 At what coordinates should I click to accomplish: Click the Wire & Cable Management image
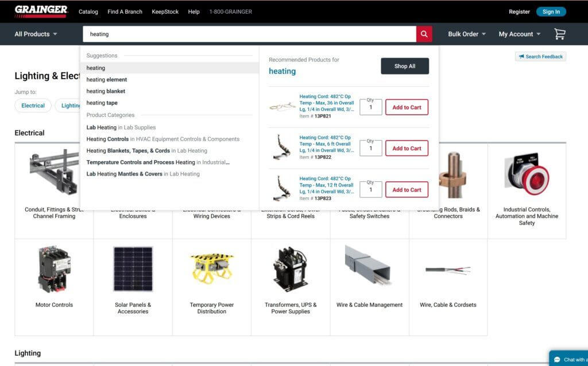pyautogui.click(x=368, y=265)
